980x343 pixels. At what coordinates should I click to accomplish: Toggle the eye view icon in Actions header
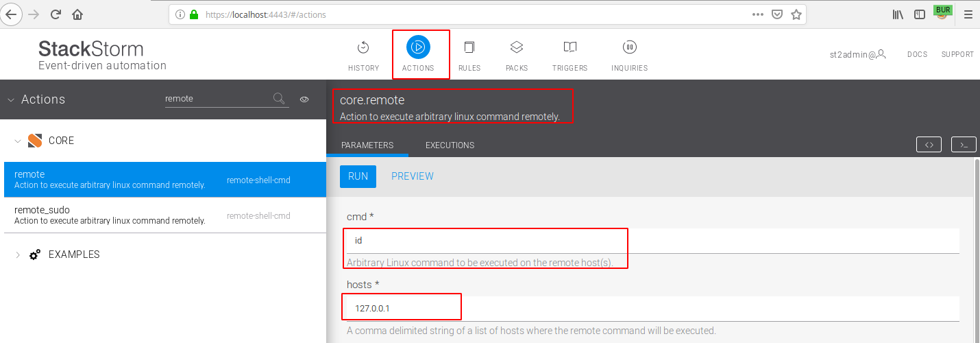tap(304, 99)
